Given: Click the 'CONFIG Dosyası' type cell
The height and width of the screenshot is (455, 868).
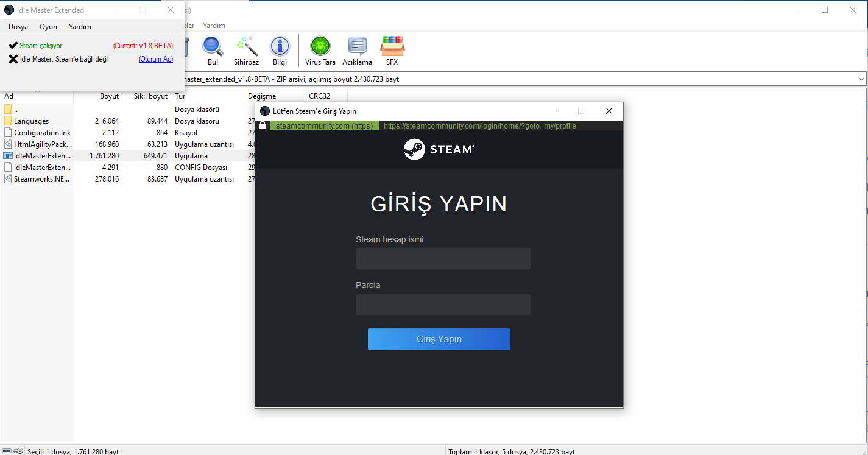Looking at the screenshot, I should (x=201, y=168).
